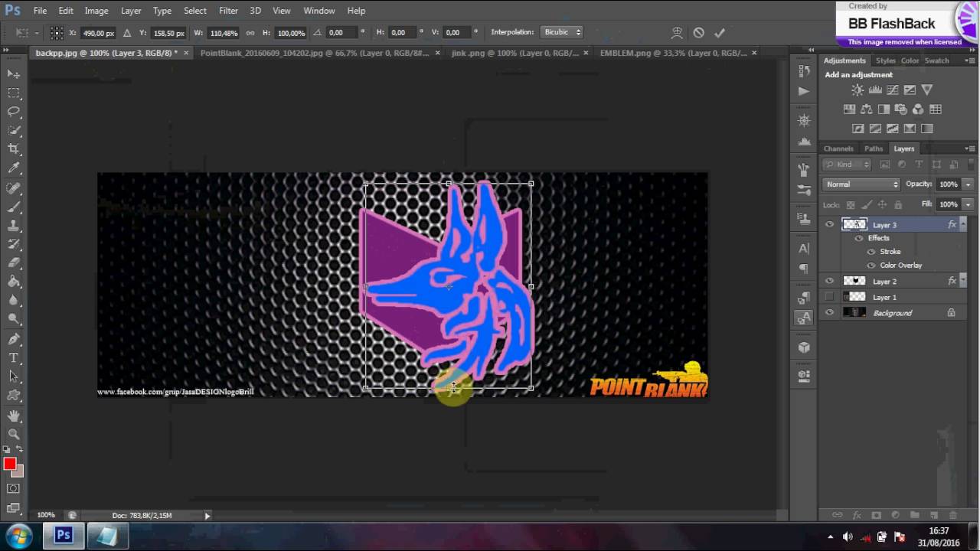Image resolution: width=980 pixels, height=551 pixels.
Task: Select the Hand tool
Action: click(14, 416)
